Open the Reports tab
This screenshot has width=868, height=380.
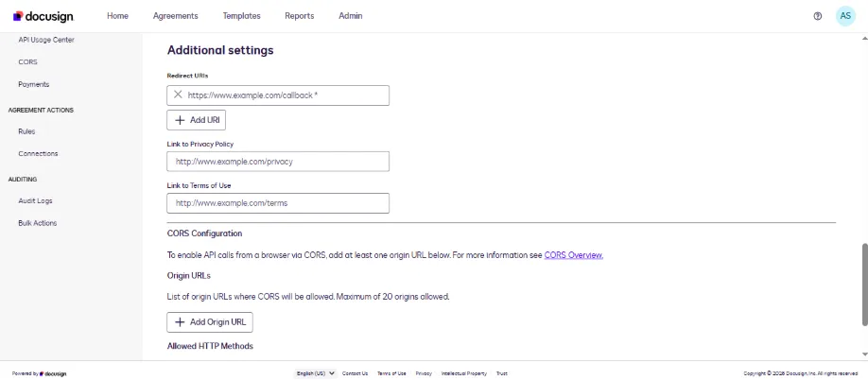coord(300,16)
